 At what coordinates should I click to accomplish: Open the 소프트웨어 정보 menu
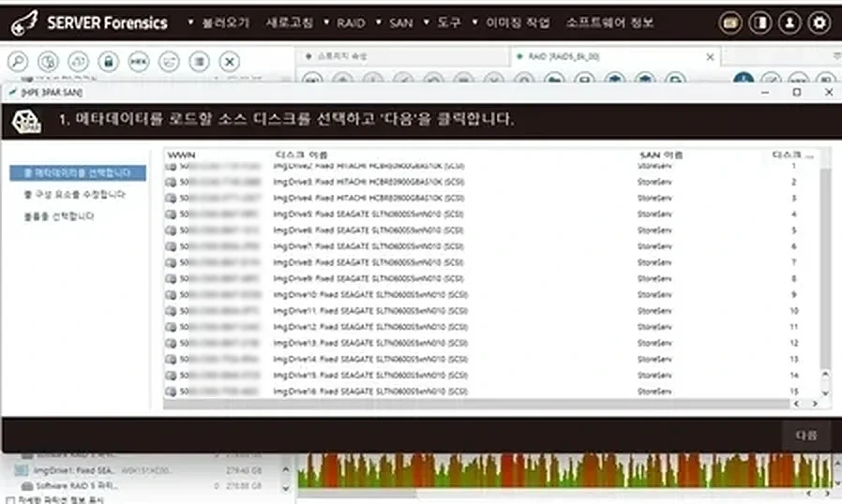pyautogui.click(x=609, y=22)
